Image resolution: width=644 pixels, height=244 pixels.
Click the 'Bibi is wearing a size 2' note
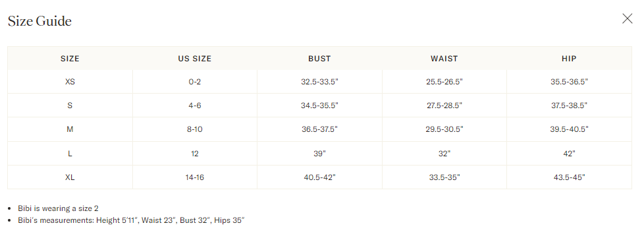(x=58, y=208)
